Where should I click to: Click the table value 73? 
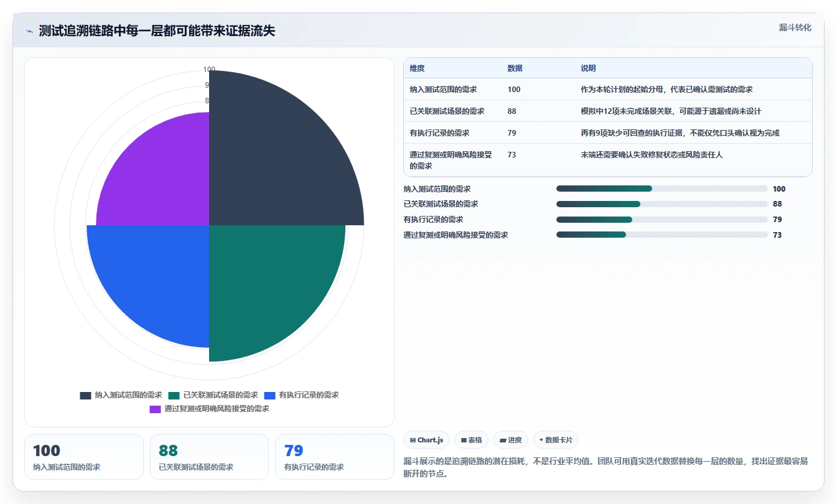tap(512, 155)
